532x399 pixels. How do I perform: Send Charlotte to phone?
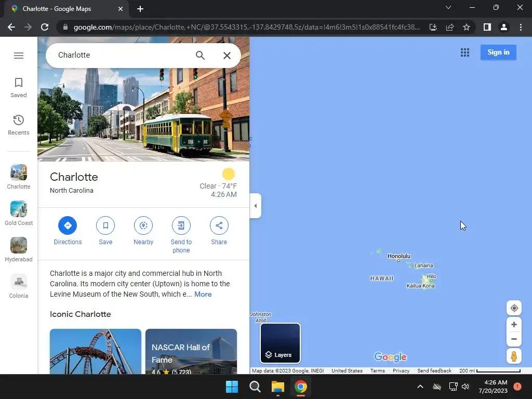click(181, 235)
